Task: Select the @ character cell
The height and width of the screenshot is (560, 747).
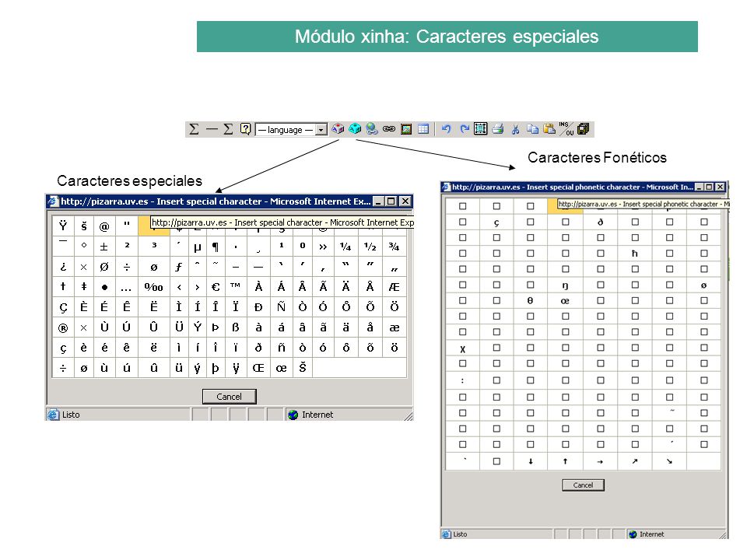Action: pos(104,226)
